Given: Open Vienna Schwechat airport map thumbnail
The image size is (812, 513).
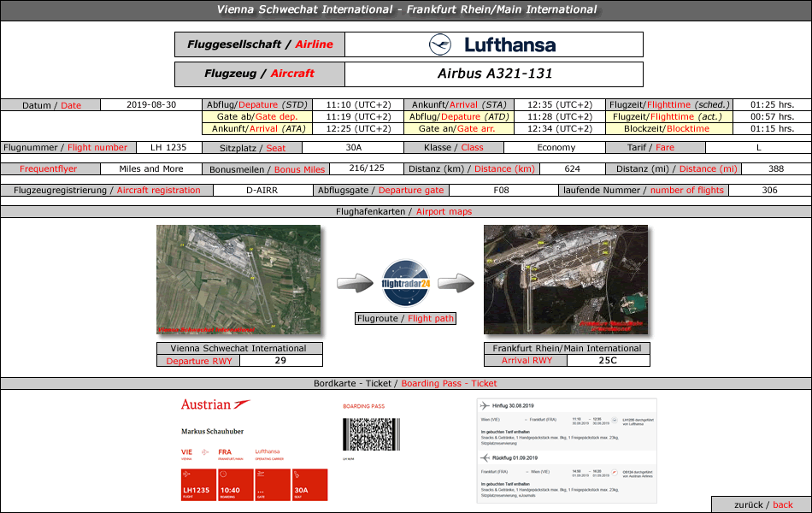Looking at the screenshot, I should [x=238, y=280].
